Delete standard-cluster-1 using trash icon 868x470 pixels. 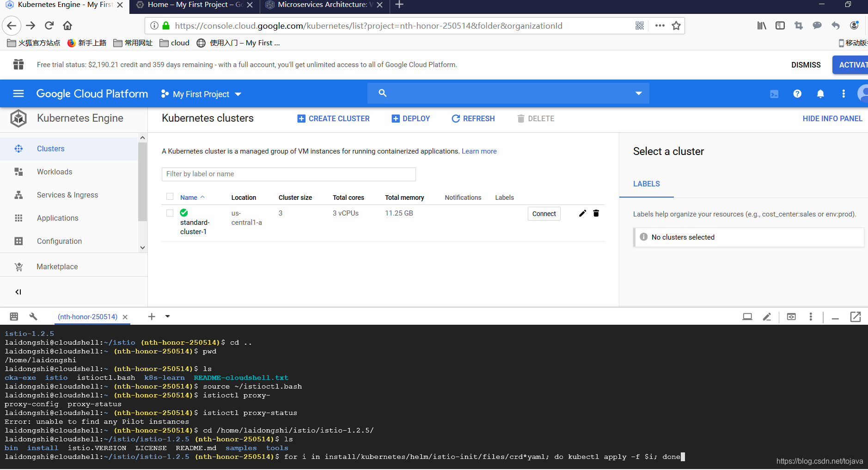coord(596,213)
